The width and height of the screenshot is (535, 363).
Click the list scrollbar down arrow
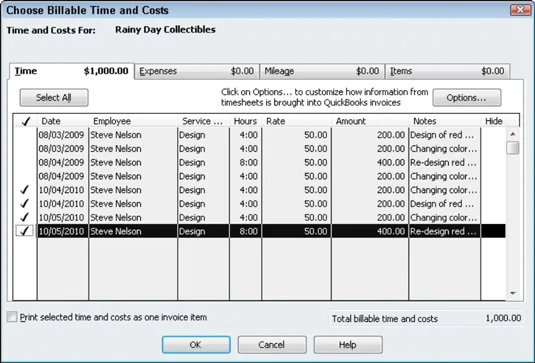pyautogui.click(x=512, y=293)
